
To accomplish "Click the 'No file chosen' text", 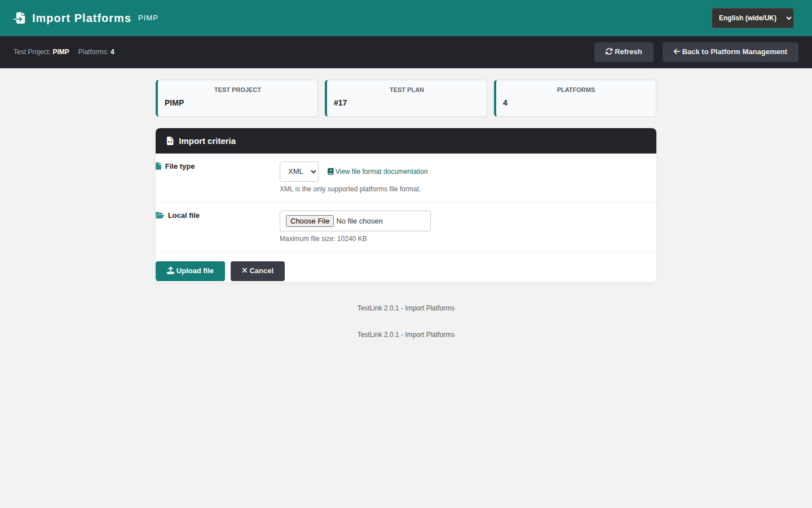I will (360, 221).
